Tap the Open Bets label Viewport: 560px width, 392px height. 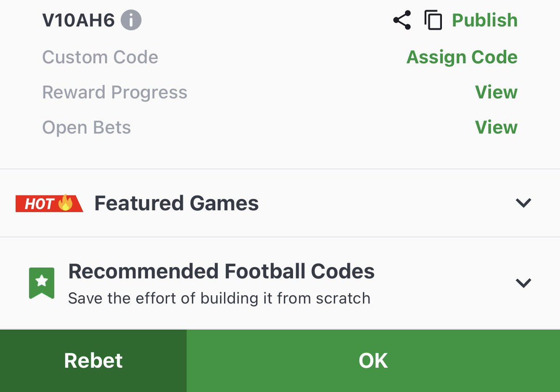[87, 127]
